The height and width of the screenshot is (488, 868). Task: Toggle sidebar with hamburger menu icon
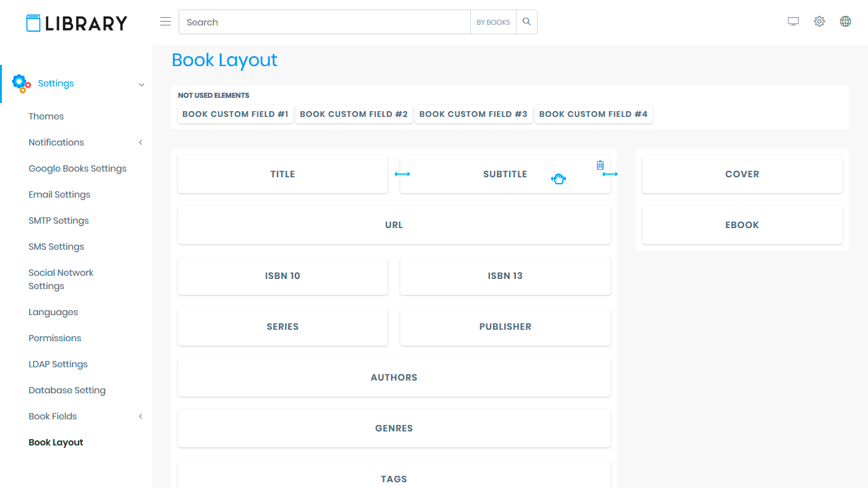[166, 22]
